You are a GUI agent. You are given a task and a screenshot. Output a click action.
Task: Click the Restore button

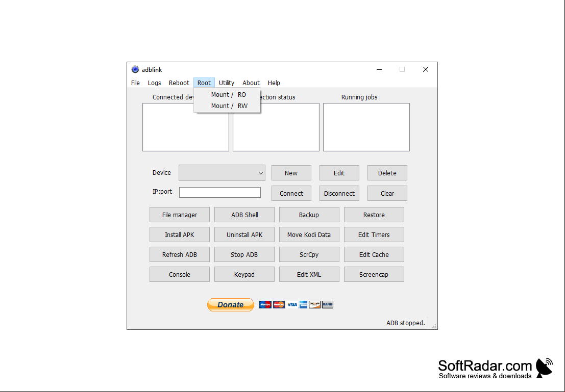pyautogui.click(x=374, y=215)
